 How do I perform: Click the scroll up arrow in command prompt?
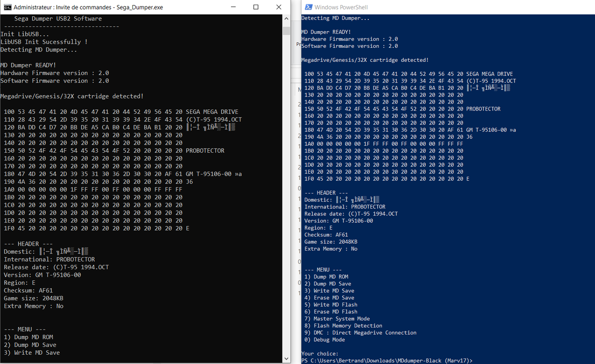pyautogui.click(x=286, y=18)
